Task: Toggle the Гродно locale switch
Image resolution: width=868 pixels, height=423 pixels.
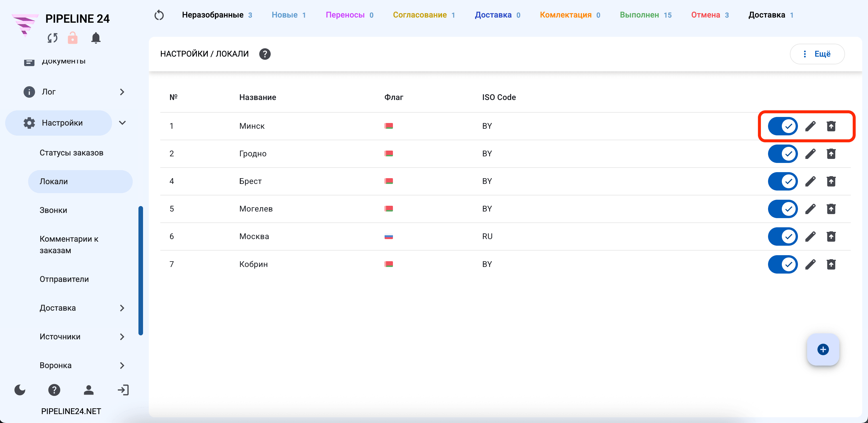Action: tap(782, 154)
